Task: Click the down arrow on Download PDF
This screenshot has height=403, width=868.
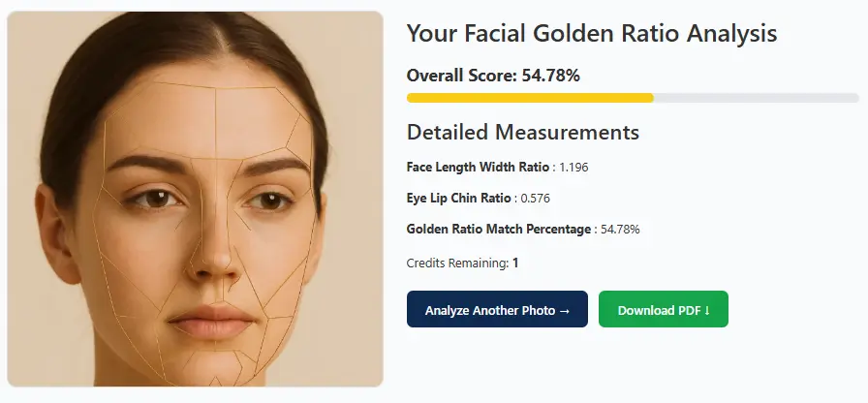Action: [x=707, y=310]
